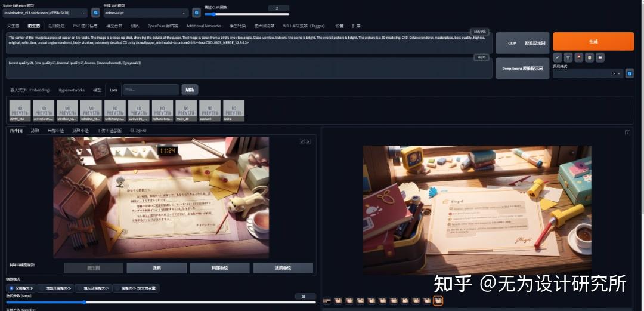Click the highlighted last gallery thumbnail

tap(438, 301)
